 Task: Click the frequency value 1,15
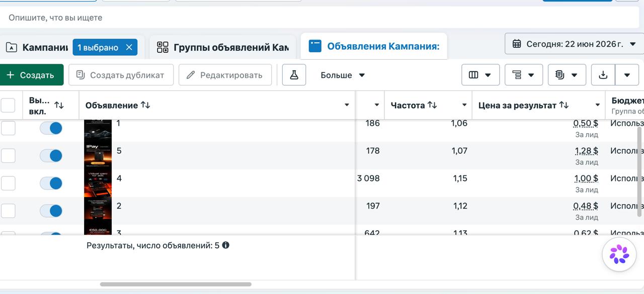(460, 178)
